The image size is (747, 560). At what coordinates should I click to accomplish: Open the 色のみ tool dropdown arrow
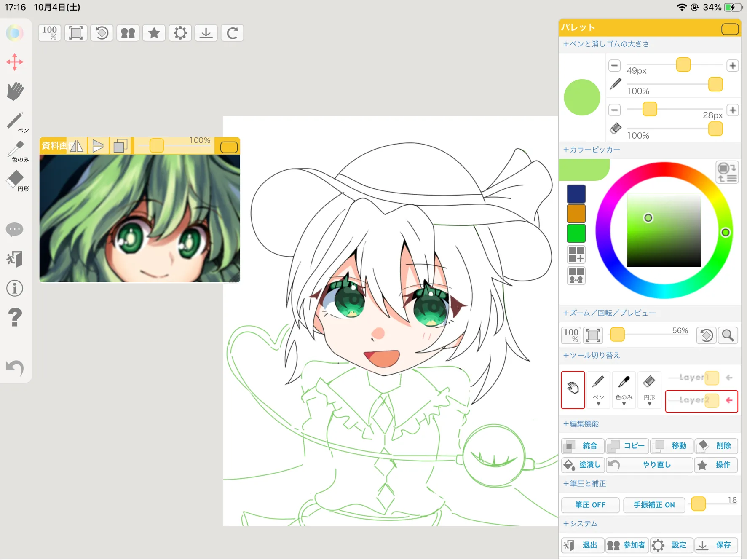[x=624, y=404]
